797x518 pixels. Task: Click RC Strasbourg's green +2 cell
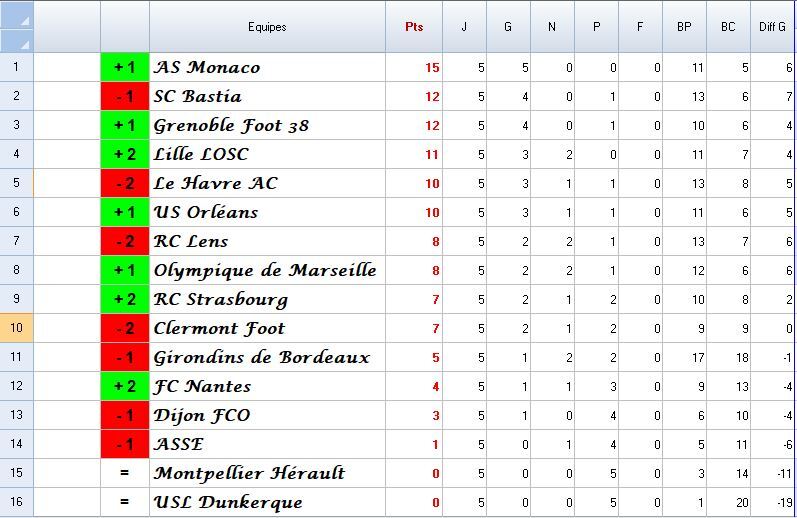(125, 300)
